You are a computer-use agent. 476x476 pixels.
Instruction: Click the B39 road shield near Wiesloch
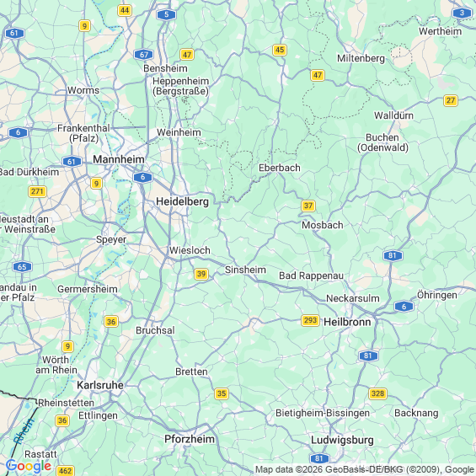tap(201, 274)
